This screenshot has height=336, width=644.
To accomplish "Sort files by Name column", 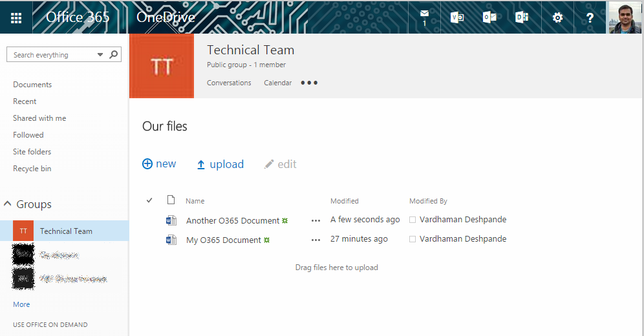I will pyautogui.click(x=195, y=201).
